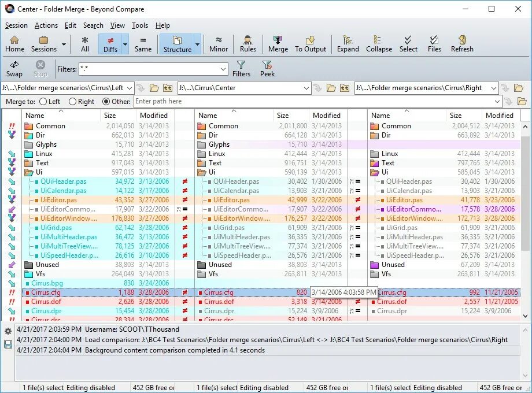Open the View menu

(117, 25)
